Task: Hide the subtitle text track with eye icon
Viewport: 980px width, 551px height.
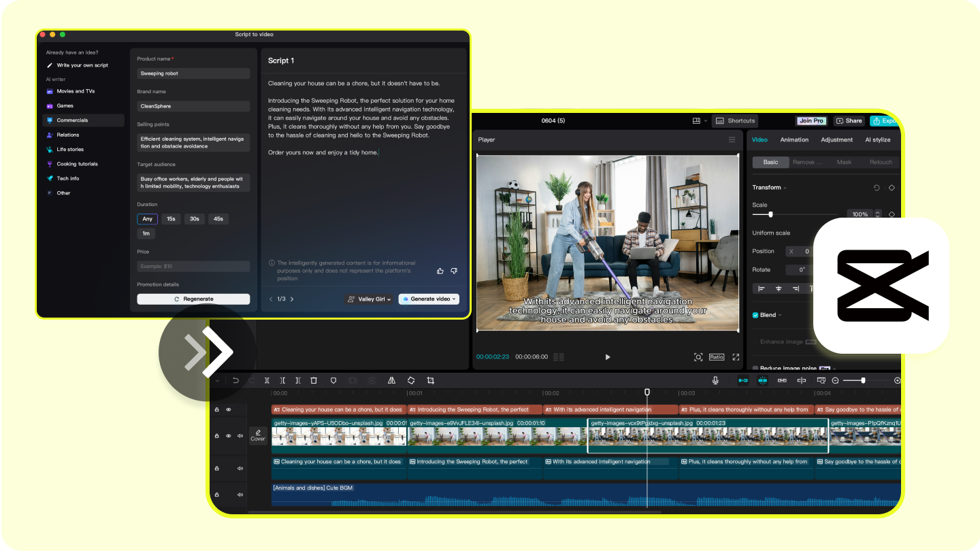Action: (x=228, y=410)
